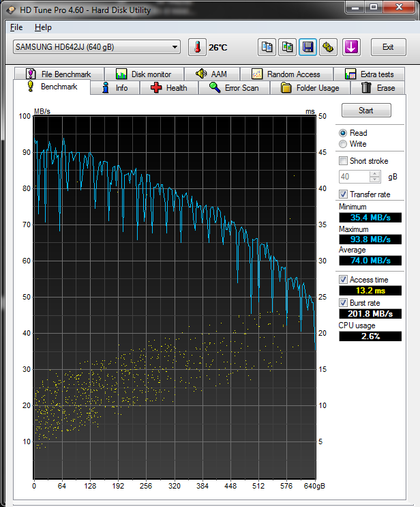Open the Help menu

coord(43,27)
